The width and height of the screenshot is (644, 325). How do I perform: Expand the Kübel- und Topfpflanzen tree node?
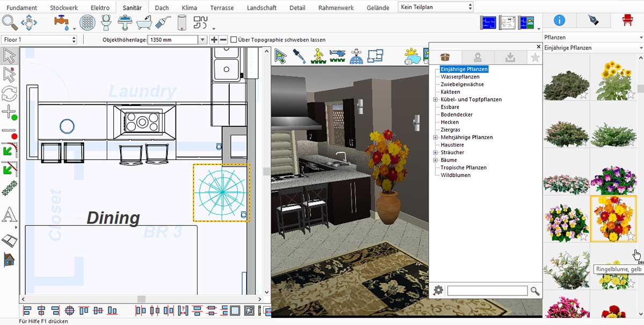(x=436, y=99)
